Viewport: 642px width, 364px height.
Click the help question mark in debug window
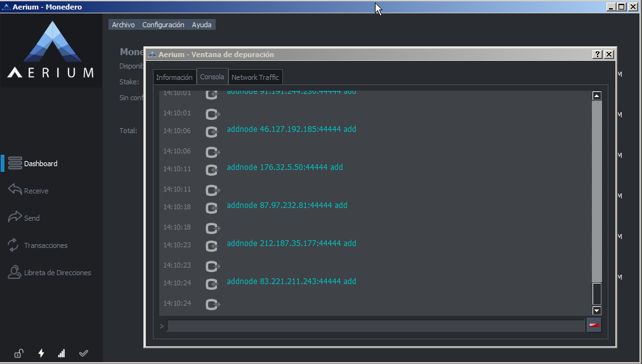point(598,54)
